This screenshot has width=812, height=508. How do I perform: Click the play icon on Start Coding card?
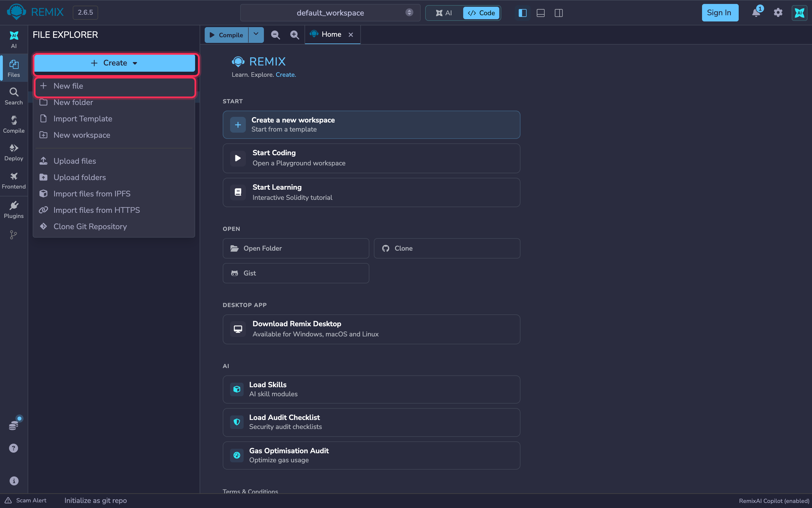[238, 158]
